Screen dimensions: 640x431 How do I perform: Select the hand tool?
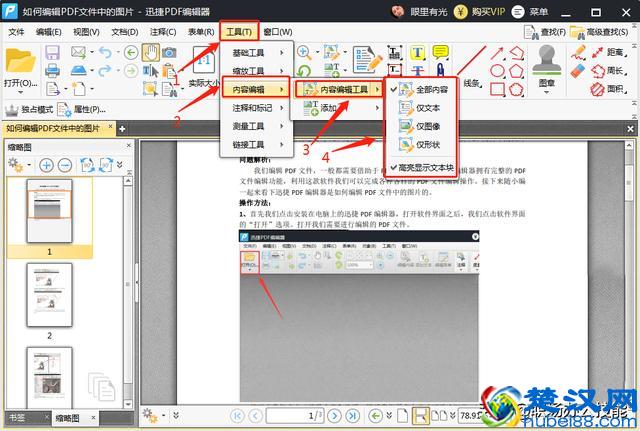click(150, 52)
